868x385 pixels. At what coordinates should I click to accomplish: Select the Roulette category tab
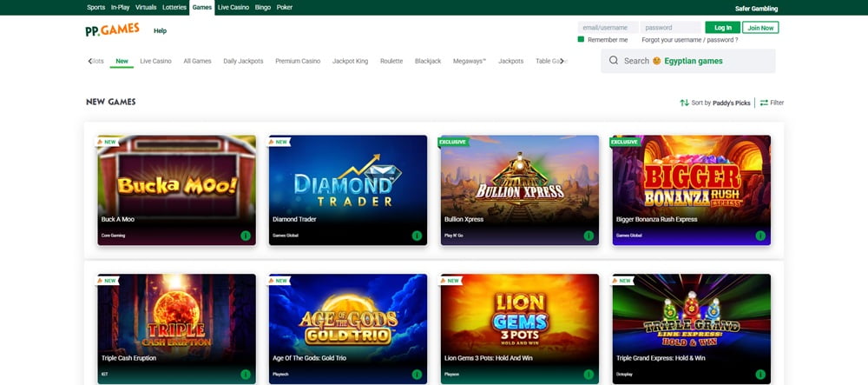point(391,61)
